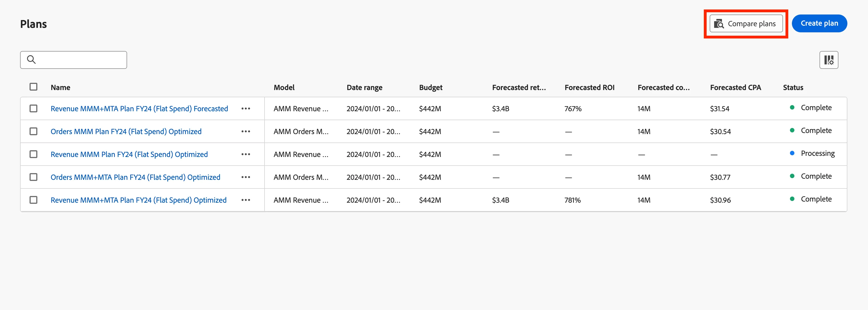Click the Forecasted ret... column header
The image size is (868, 310).
(x=519, y=88)
